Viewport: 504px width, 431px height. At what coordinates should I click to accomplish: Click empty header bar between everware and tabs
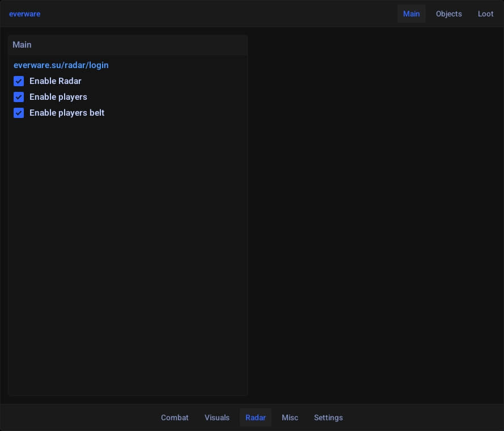click(215, 14)
